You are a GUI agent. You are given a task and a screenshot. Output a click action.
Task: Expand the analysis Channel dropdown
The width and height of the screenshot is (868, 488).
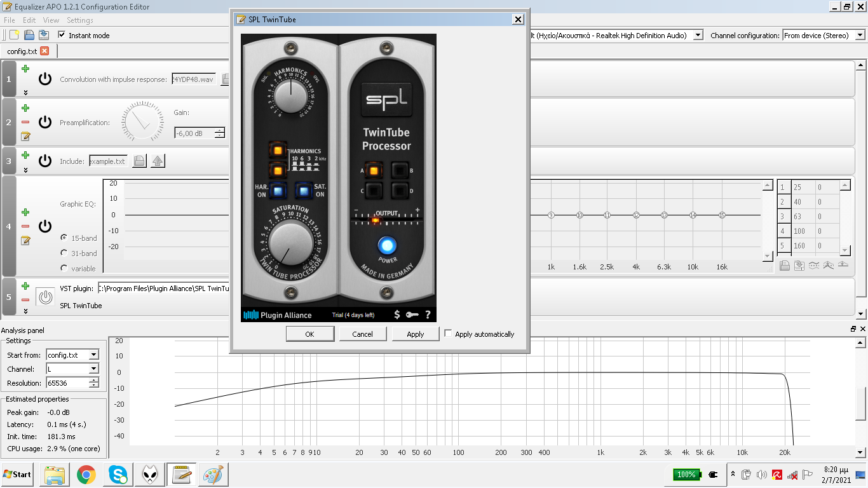pyautogui.click(x=72, y=369)
